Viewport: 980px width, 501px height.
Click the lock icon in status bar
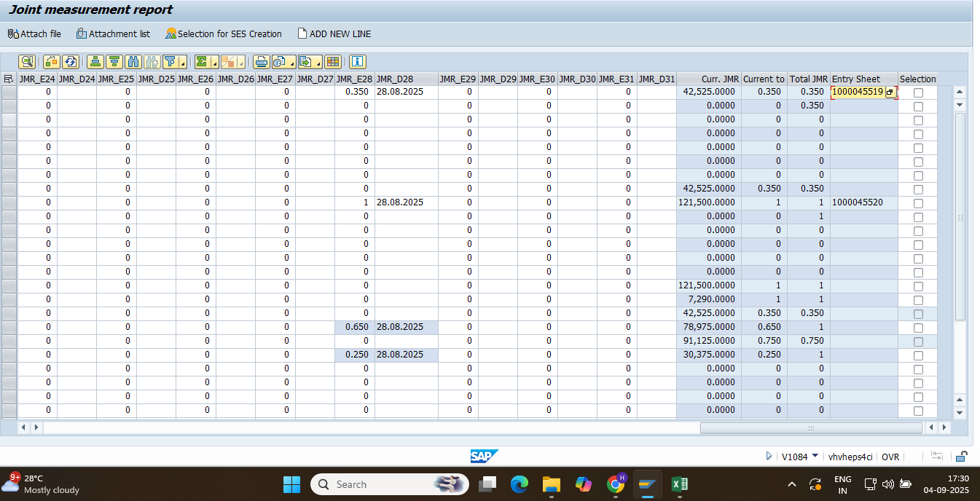962,457
